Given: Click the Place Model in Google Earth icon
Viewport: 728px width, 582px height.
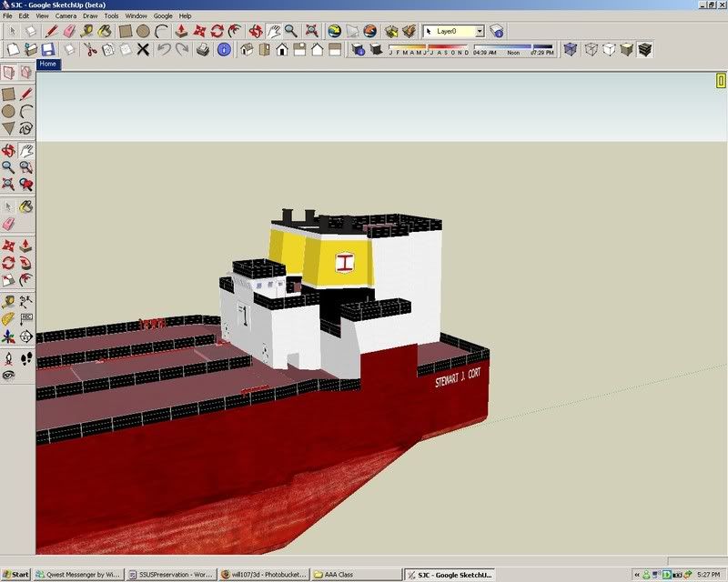Looking at the screenshot, I should pyautogui.click(x=370, y=31).
